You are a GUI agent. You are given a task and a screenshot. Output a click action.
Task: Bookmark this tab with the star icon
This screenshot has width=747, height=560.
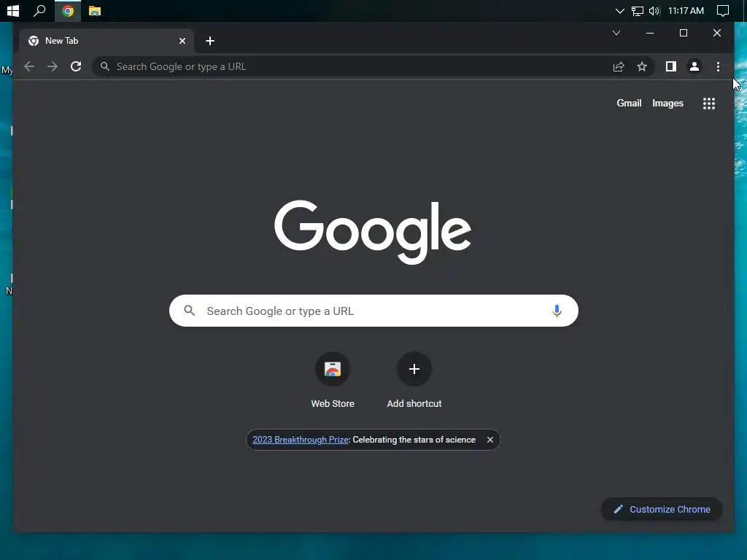(x=642, y=66)
